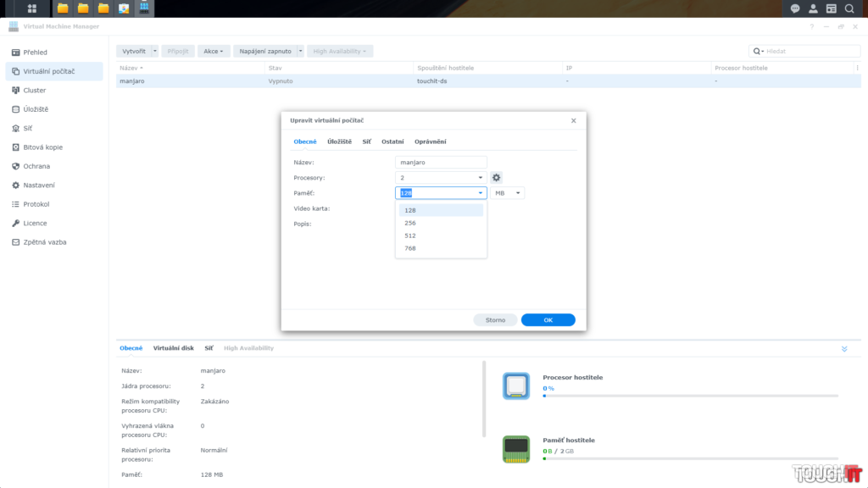The width and height of the screenshot is (868, 488).
Task: Cancel the edit with Storno button
Action: [x=495, y=320]
